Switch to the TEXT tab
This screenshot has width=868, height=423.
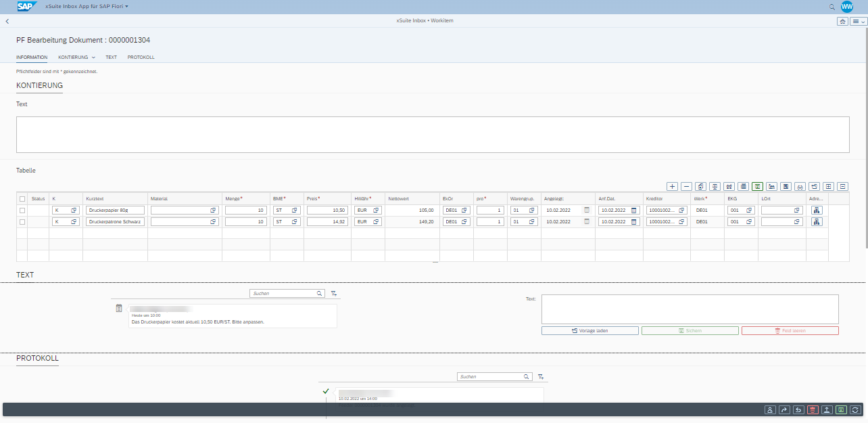tap(111, 58)
